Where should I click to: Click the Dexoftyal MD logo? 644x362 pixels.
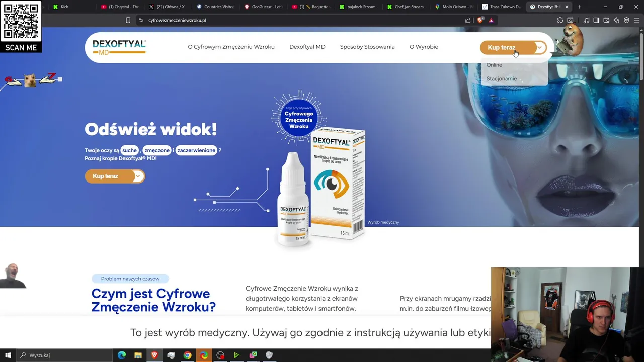tap(119, 47)
